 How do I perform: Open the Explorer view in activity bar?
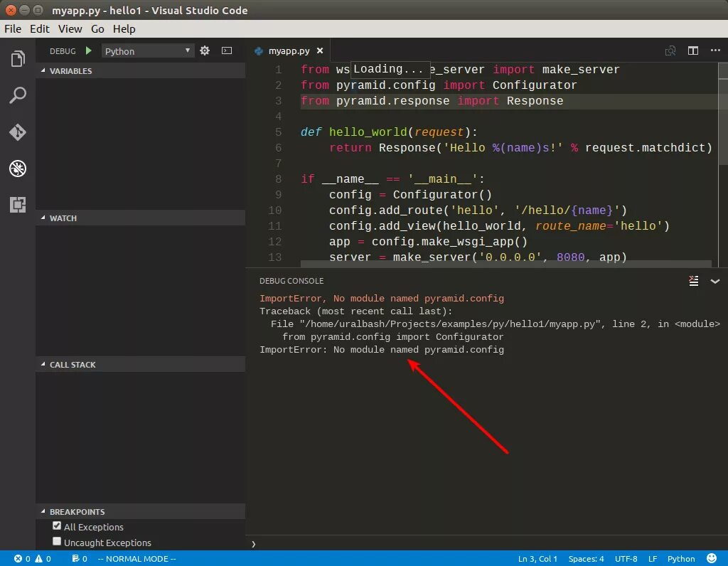coord(18,58)
